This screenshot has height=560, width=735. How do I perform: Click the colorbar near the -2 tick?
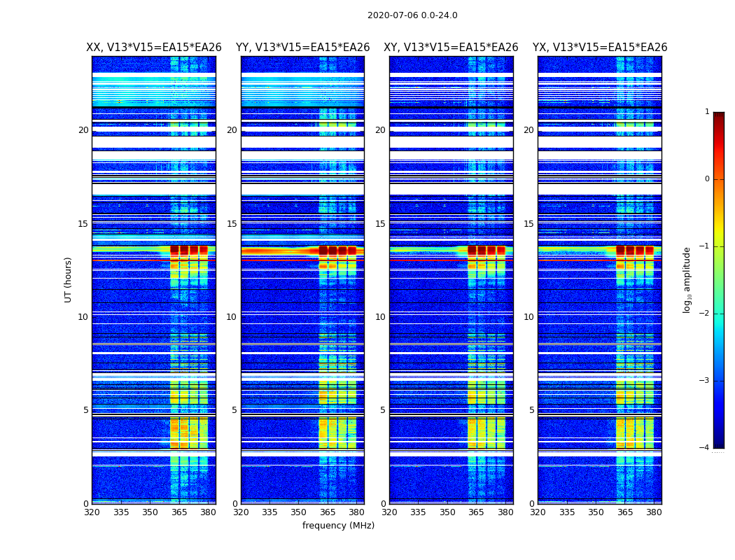[x=719, y=313]
